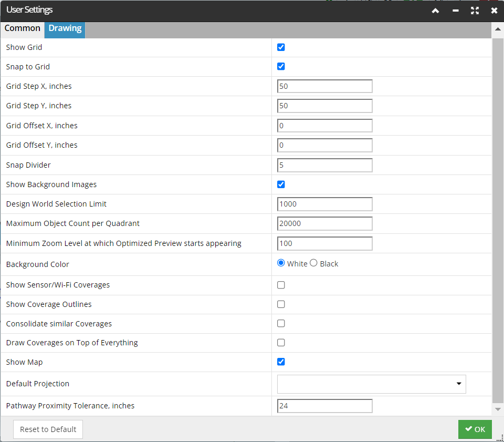The width and height of the screenshot is (504, 442).
Task: Click the scrollbar down arrow
Action: [498, 409]
